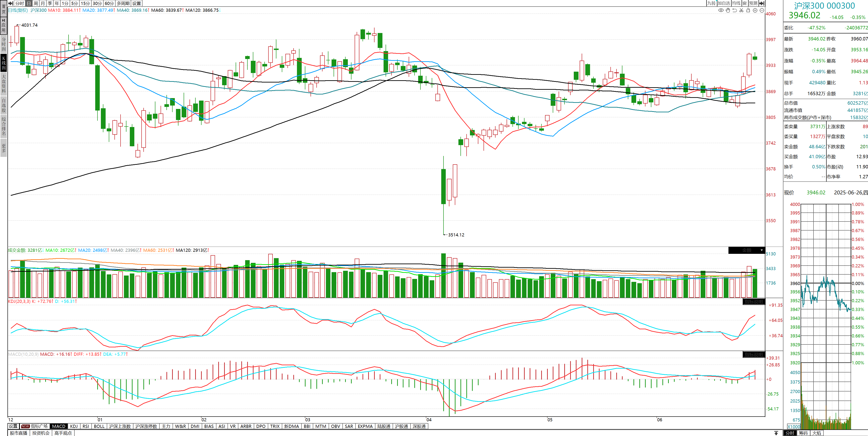Open the 高手观点 tab
868x436 pixels.
coord(63,433)
